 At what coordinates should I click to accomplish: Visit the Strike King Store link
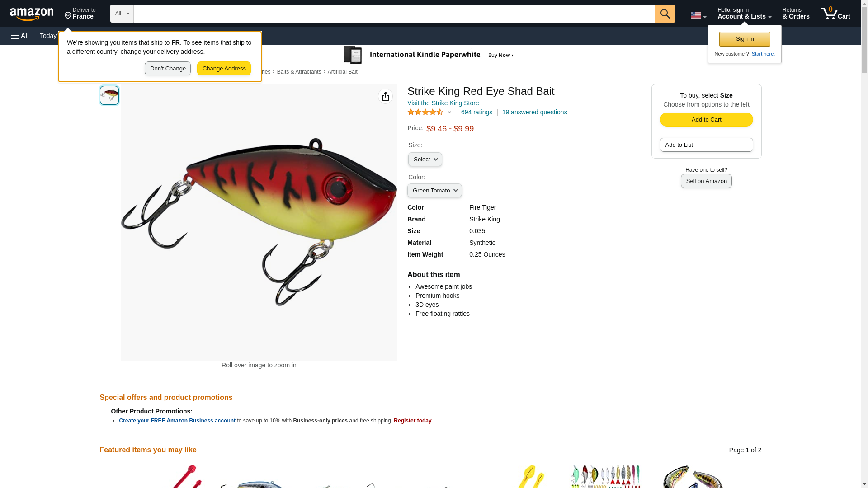[x=443, y=103]
